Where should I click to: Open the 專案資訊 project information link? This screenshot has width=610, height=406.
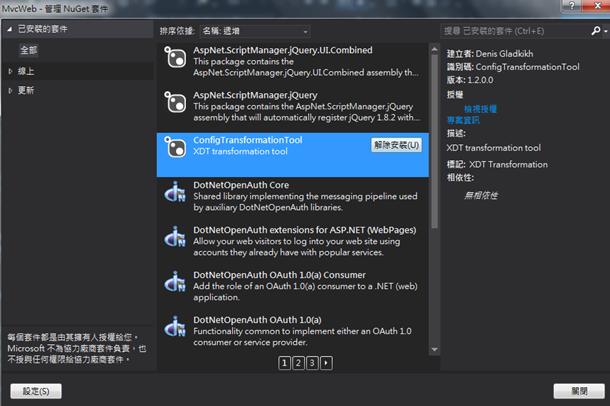pos(463,120)
